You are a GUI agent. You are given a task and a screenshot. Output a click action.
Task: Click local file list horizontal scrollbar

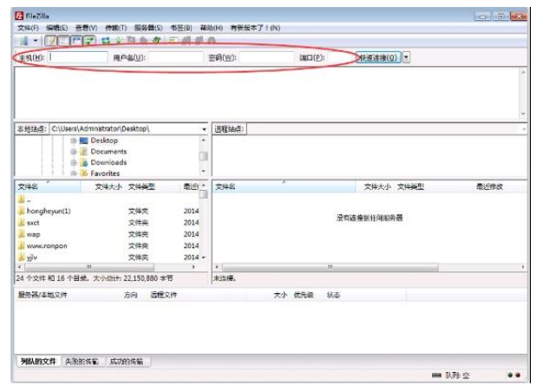pos(89,267)
